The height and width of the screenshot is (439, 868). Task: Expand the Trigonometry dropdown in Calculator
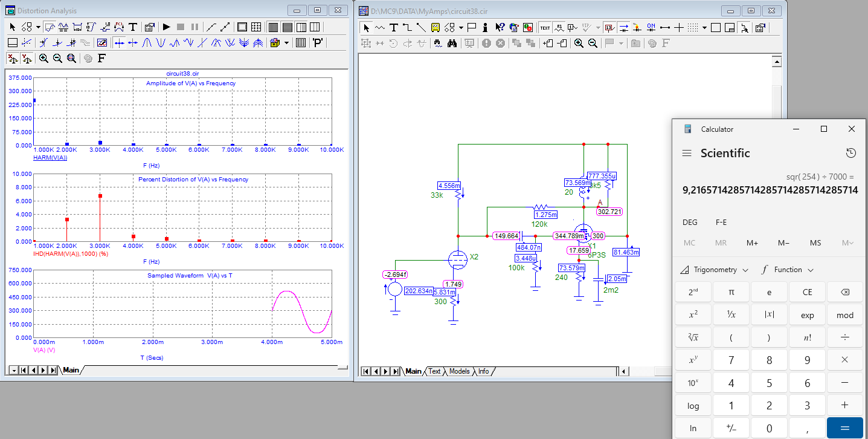point(714,270)
